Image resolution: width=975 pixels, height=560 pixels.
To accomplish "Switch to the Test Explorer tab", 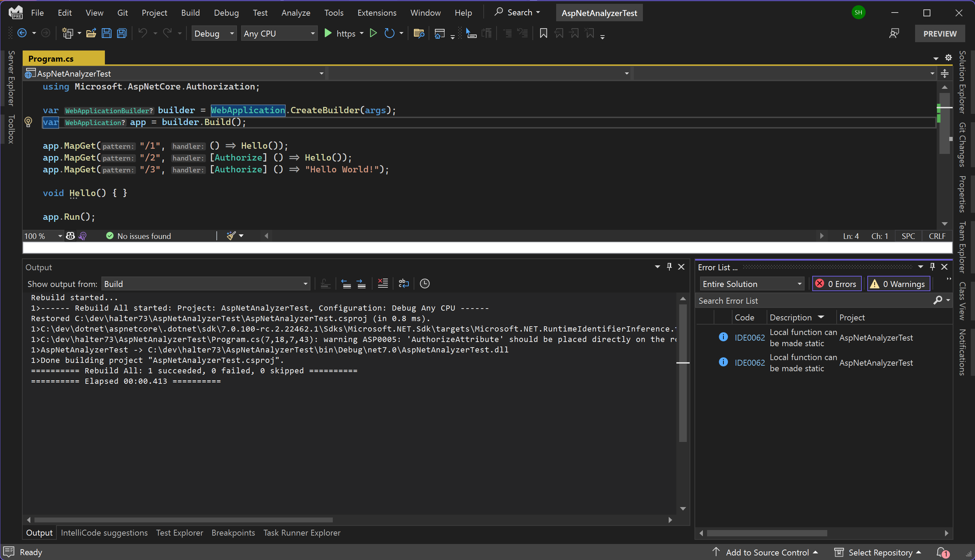I will 179,533.
